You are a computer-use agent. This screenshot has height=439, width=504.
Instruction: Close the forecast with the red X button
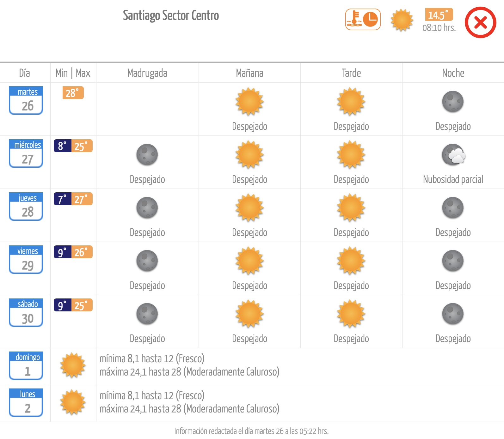point(480,22)
